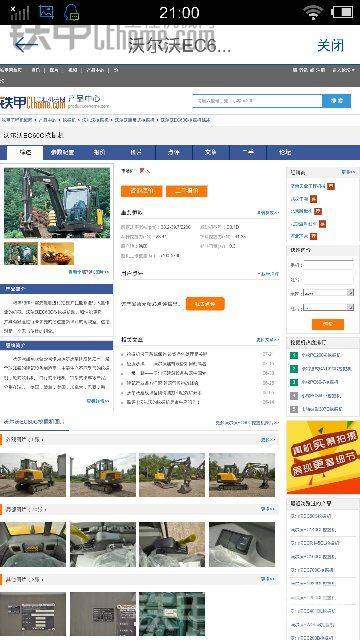Open the first nameplate detail photo
Image resolution: width=360 pixels, height=640 pixels.
point(33,614)
